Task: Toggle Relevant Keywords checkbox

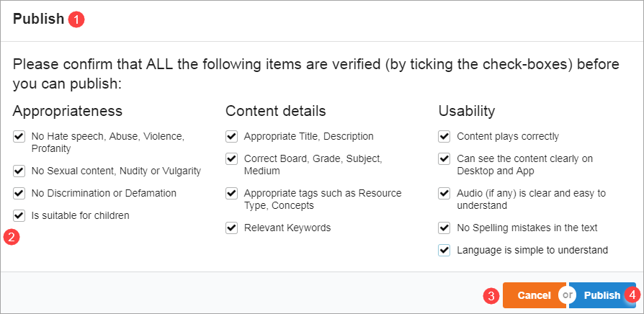Action: [231, 228]
